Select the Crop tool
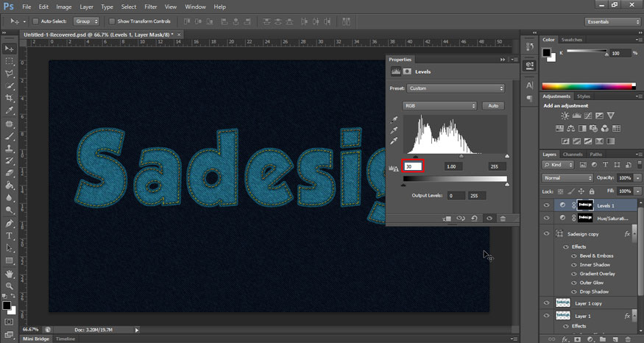 pyautogui.click(x=9, y=98)
